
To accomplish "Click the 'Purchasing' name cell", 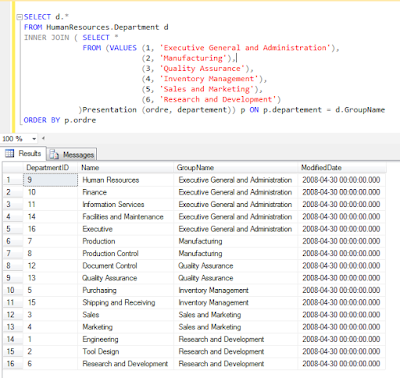I will 126,290.
